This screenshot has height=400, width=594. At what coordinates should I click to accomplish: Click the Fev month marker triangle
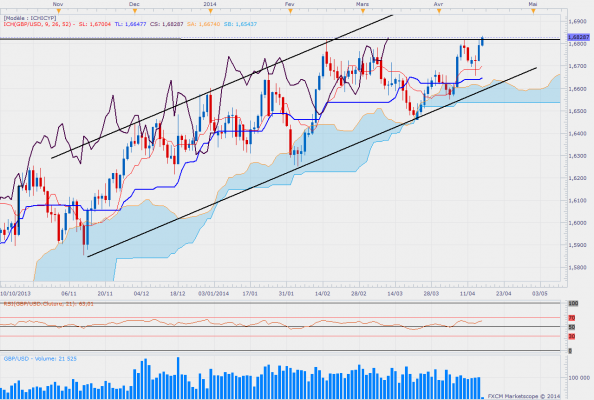290,11
